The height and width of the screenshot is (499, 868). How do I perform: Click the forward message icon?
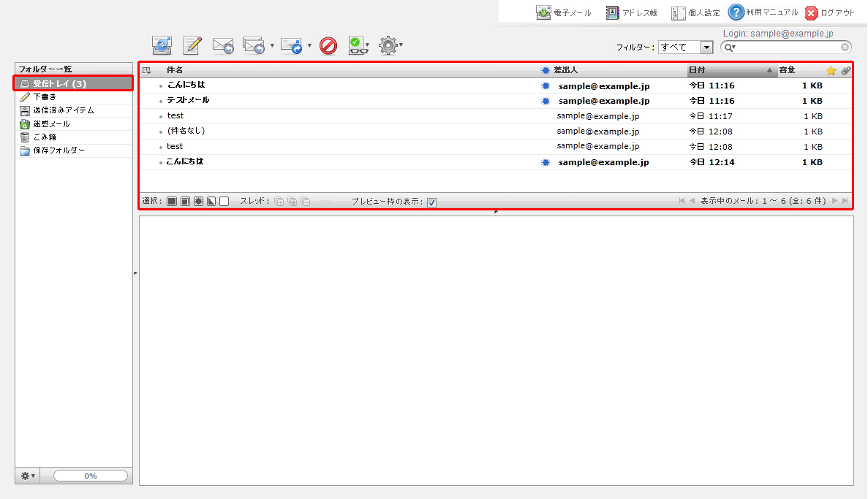pos(292,45)
